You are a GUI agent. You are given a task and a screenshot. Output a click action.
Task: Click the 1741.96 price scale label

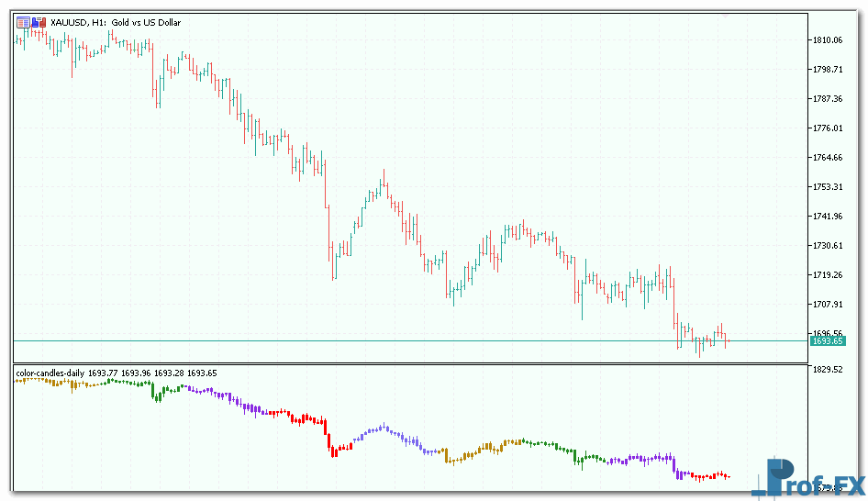click(x=827, y=217)
